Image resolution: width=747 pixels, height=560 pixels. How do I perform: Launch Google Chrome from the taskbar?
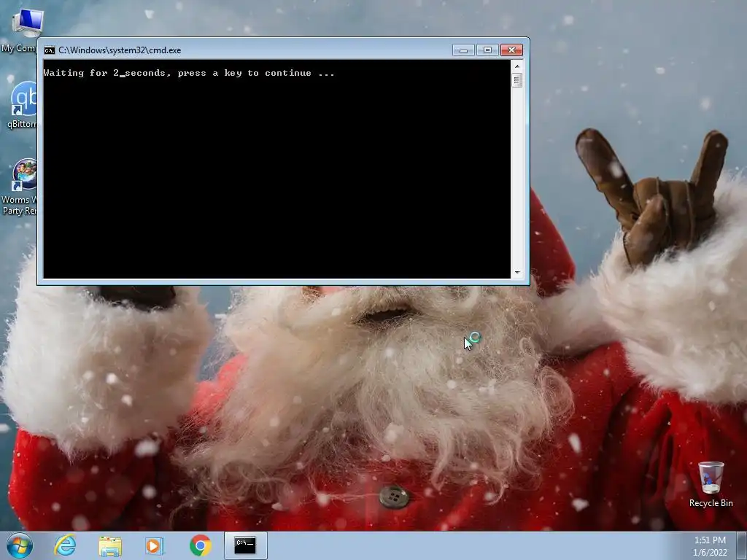pyautogui.click(x=200, y=545)
